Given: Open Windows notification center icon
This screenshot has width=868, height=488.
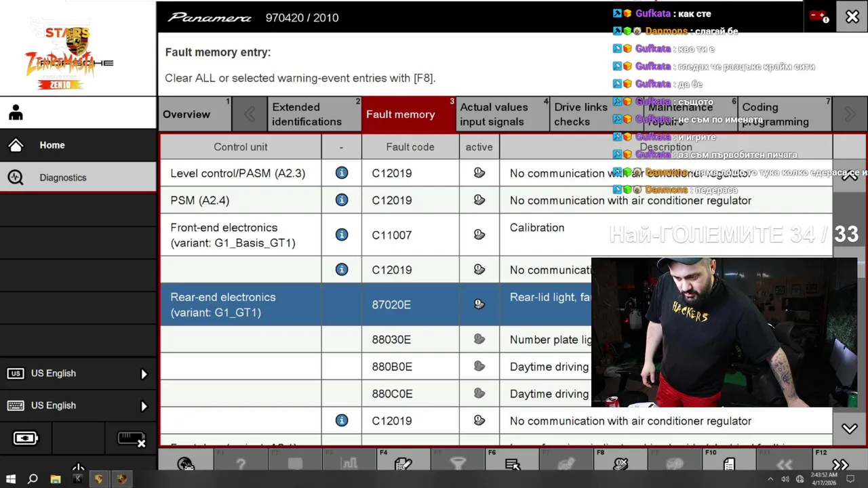Looking at the screenshot, I should (x=850, y=479).
